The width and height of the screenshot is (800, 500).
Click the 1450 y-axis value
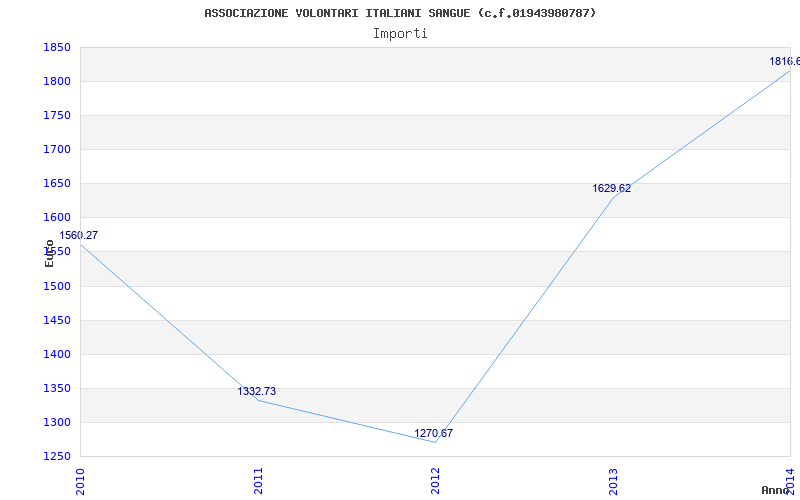click(x=57, y=321)
